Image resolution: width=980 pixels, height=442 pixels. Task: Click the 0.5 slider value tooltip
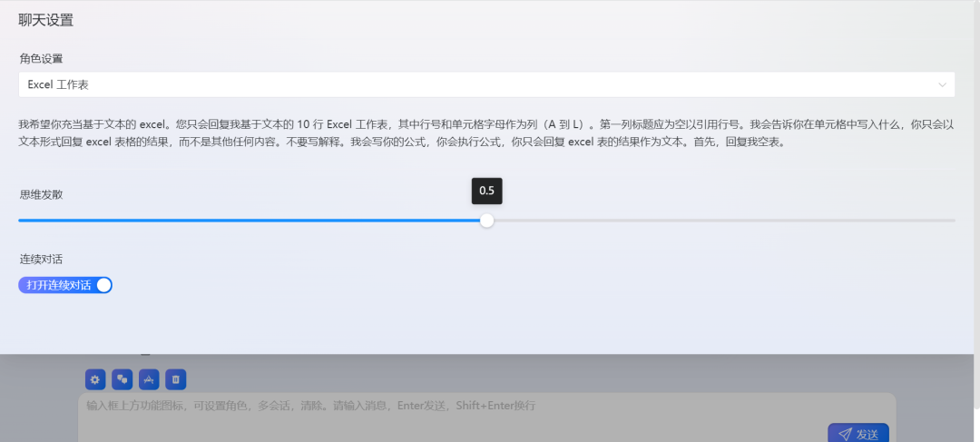tap(487, 191)
